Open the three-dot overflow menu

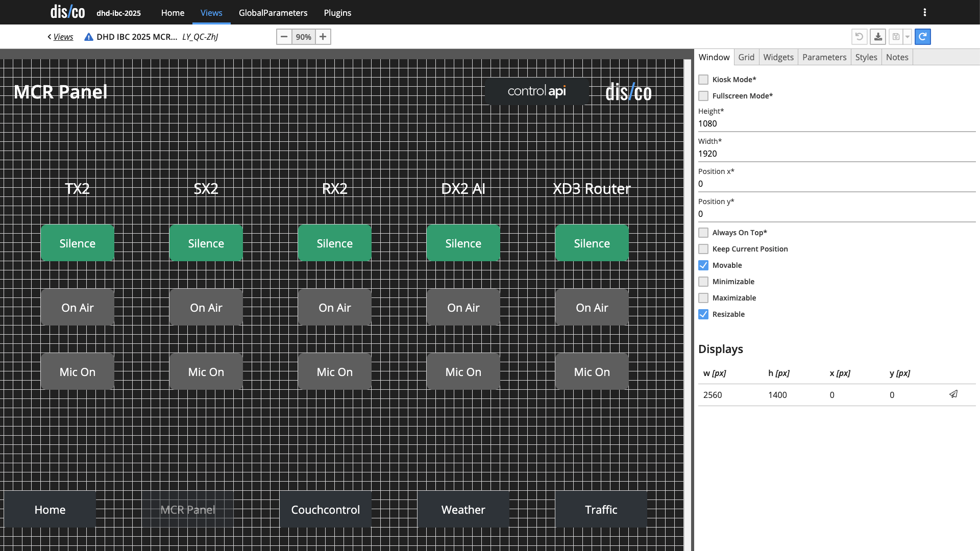925,12
